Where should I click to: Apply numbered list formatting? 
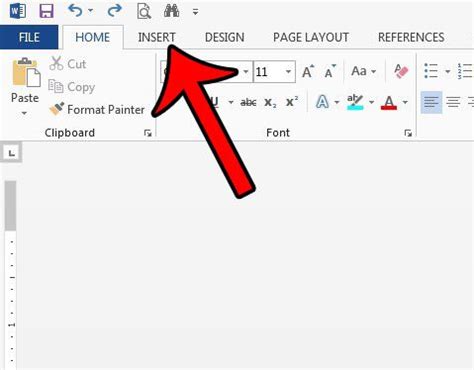pyautogui.click(x=465, y=71)
